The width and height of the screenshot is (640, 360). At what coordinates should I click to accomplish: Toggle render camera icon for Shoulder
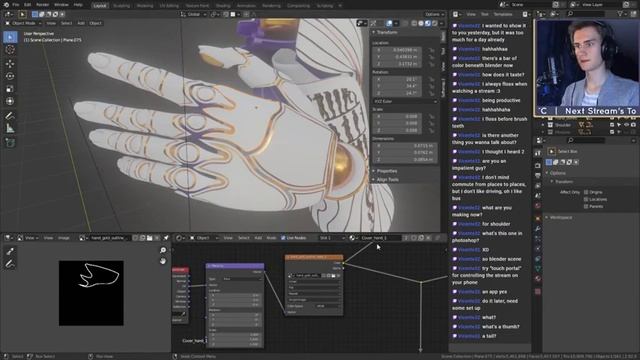point(633,125)
